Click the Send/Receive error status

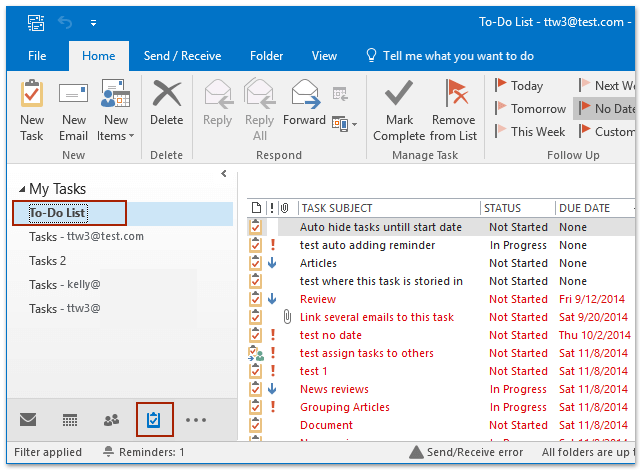pos(466,452)
